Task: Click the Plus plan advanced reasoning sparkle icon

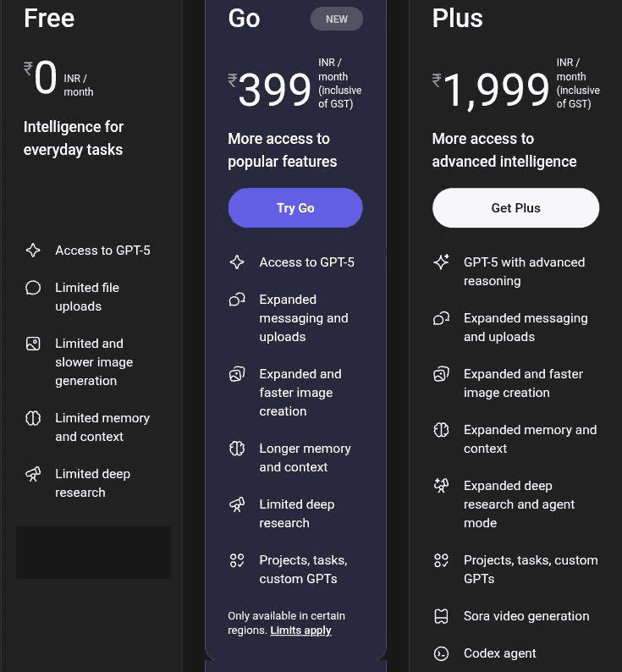Action: 441,262
